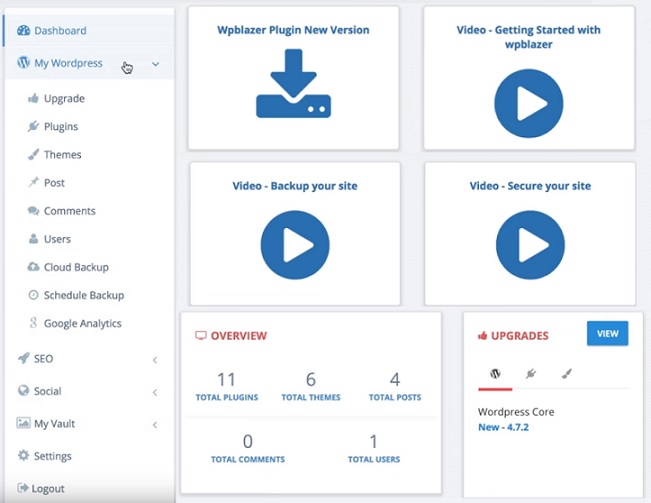Viewport: 651px width, 503px height.
Task: Click the OVERVIEW heading
Action: [239, 335]
